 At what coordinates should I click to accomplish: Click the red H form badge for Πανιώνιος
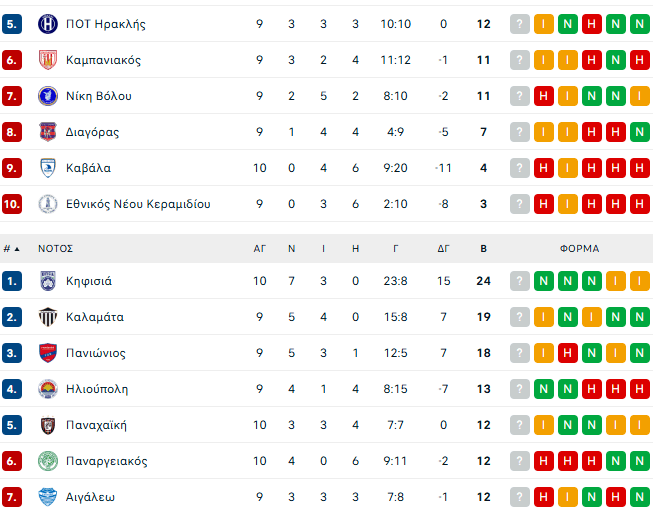568,353
